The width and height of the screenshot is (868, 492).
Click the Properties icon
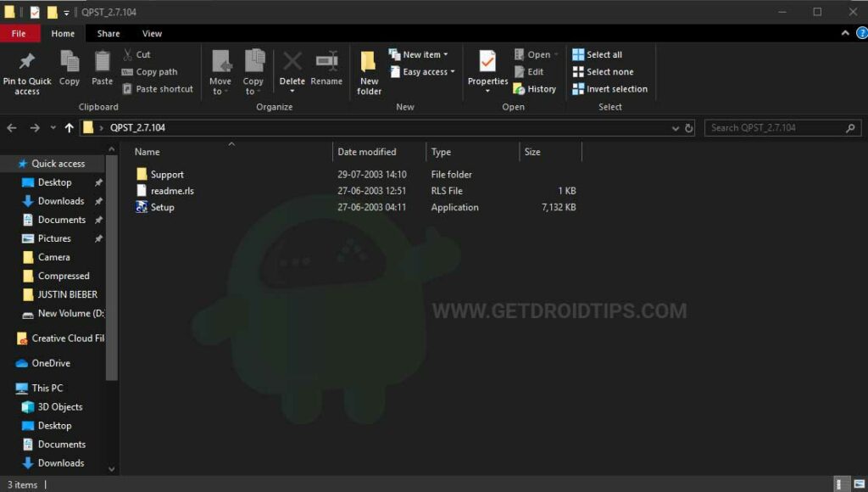pyautogui.click(x=487, y=61)
